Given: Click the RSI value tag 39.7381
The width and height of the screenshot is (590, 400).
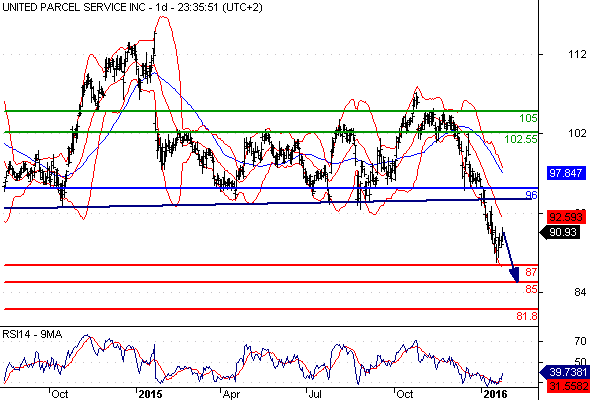Looking at the screenshot, I should pos(564,373).
